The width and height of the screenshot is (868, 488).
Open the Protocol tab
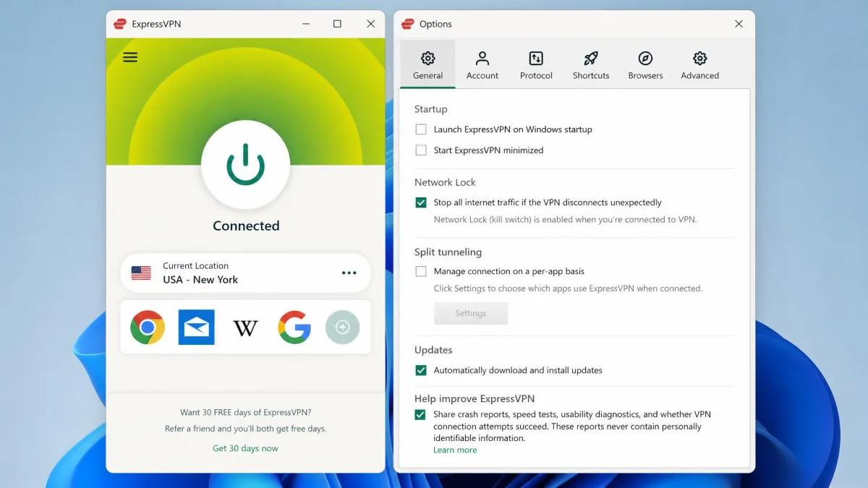click(536, 64)
